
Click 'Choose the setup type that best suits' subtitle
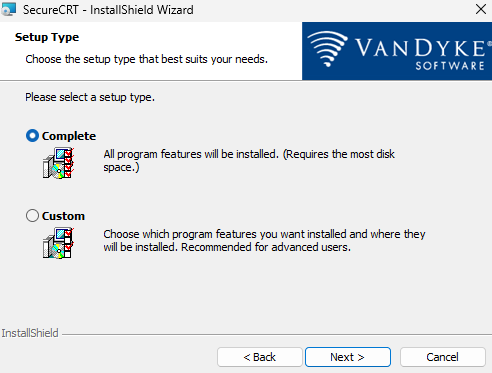click(147, 59)
